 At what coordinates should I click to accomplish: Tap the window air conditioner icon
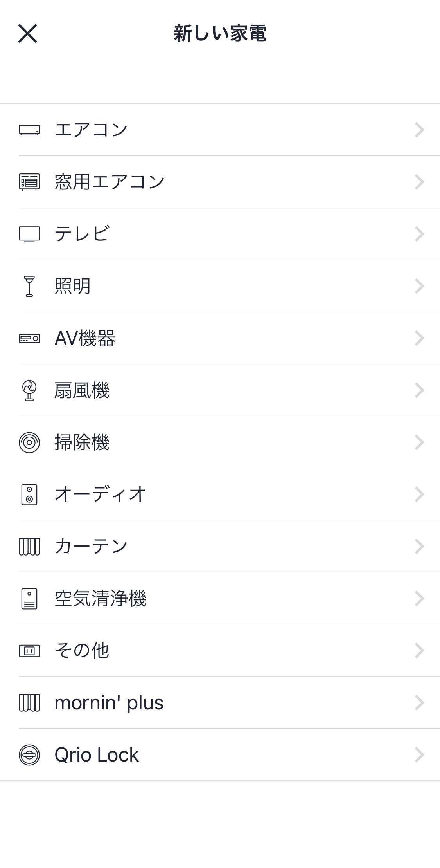pos(29,182)
